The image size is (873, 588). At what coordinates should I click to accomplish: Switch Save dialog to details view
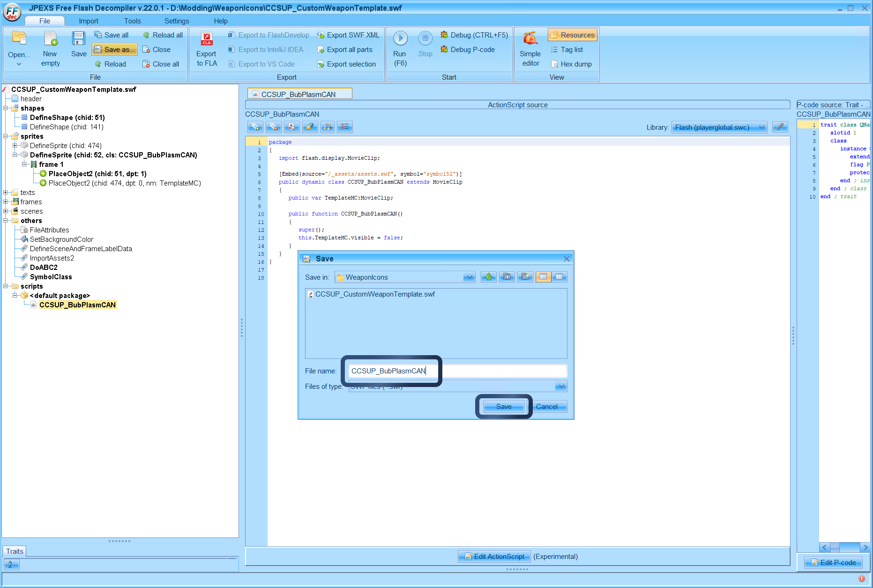(x=560, y=277)
